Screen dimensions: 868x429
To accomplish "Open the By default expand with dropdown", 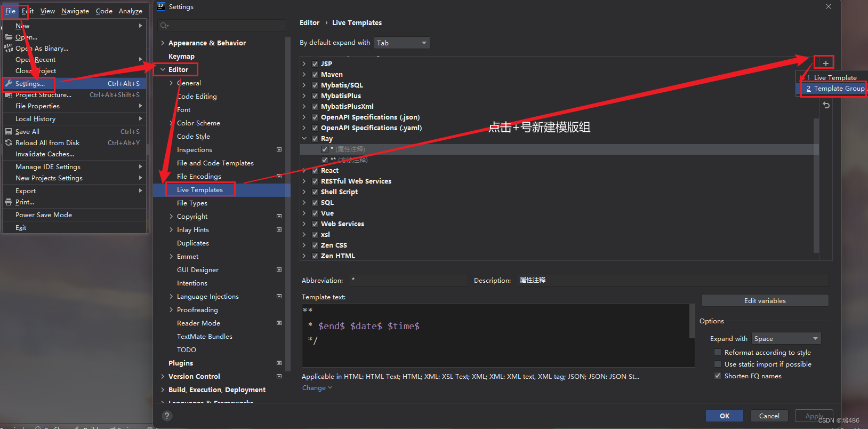I will (402, 43).
